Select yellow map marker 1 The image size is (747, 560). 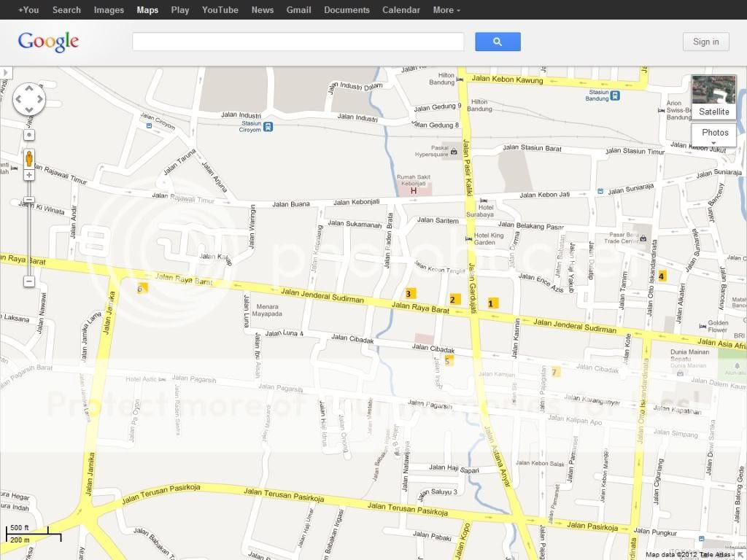(492, 303)
